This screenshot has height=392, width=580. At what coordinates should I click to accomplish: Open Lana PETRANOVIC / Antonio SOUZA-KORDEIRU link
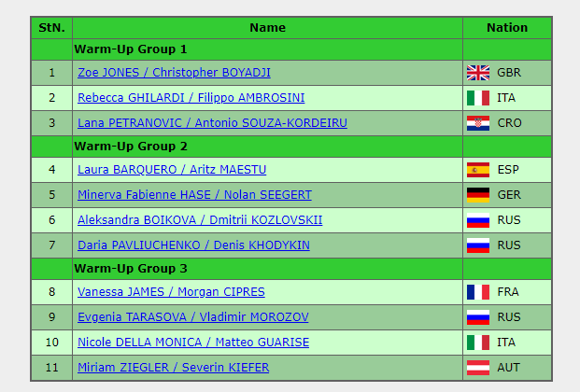click(212, 123)
